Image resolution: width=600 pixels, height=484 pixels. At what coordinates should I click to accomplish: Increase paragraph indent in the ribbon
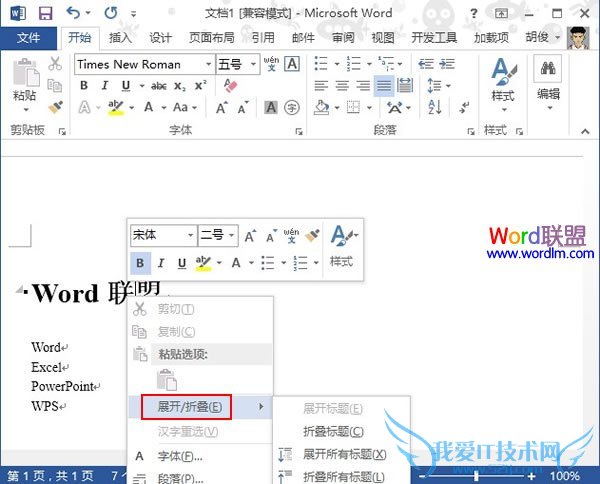click(x=447, y=64)
